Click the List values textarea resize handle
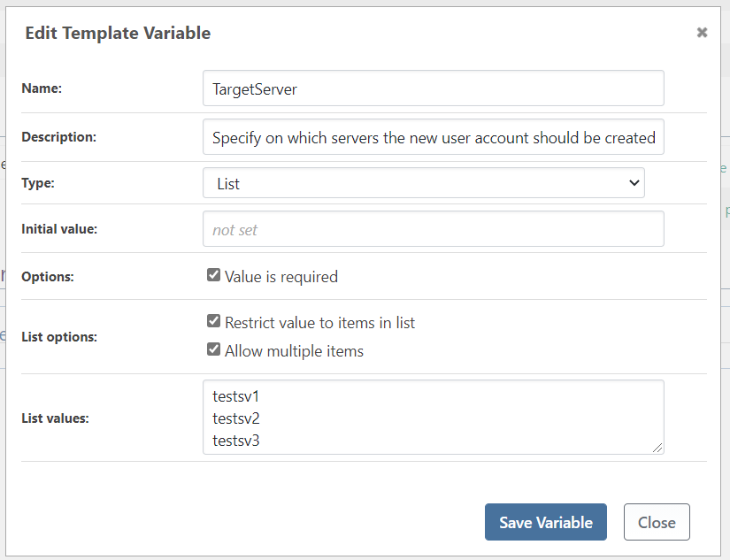Viewport: 730px width, 560px height. [x=657, y=448]
